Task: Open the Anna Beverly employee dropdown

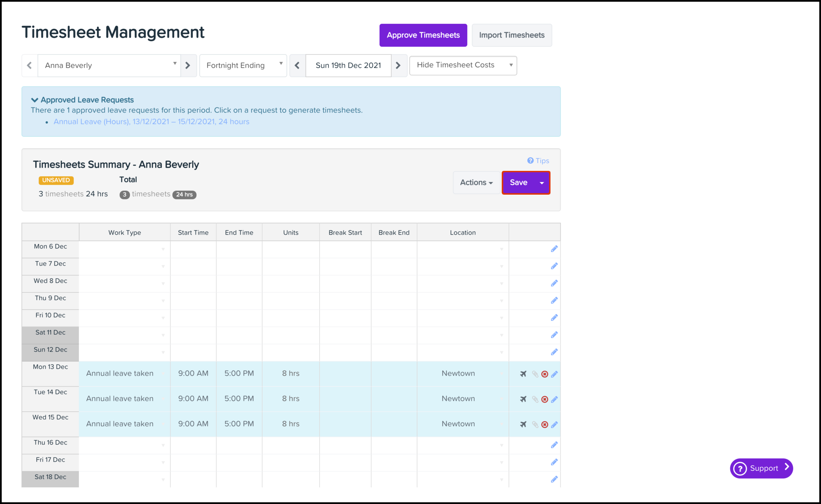Action: [109, 65]
